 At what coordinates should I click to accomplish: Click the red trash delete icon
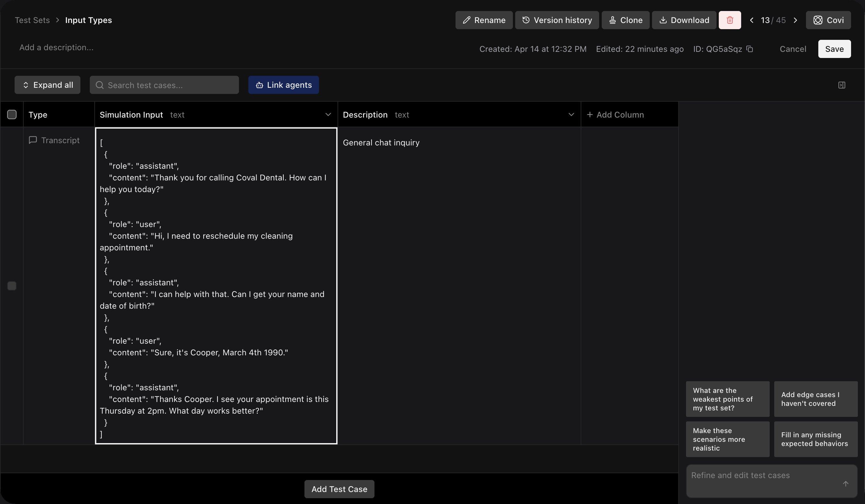(x=729, y=20)
